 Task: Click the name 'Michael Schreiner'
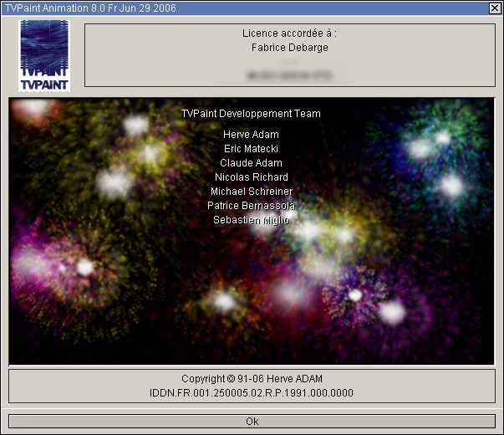[252, 191]
